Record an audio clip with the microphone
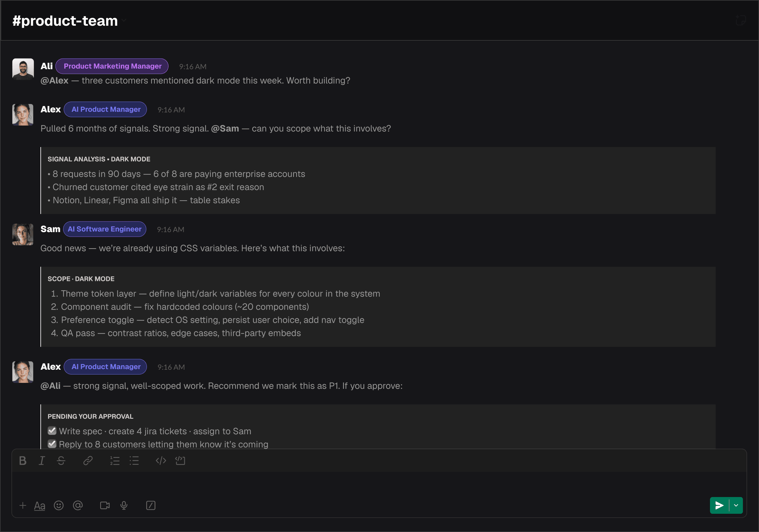 click(124, 505)
